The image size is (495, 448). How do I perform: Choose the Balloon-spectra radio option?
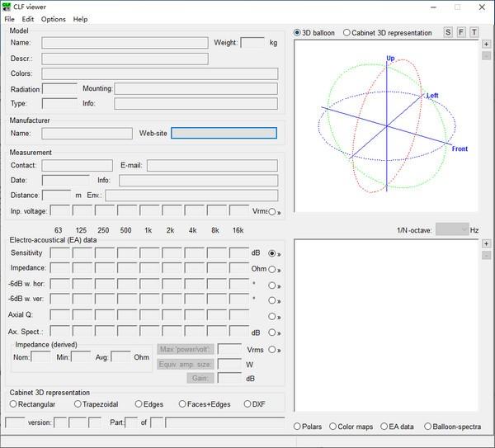tap(427, 427)
